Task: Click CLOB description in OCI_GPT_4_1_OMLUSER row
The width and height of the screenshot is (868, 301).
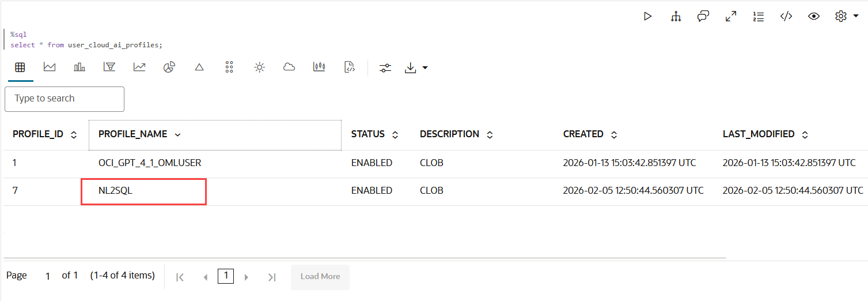Action: 431,163
